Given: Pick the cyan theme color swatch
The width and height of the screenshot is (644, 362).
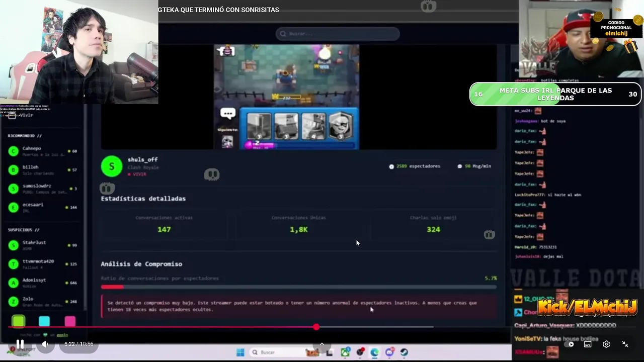Looking at the screenshot, I should click(44, 321).
